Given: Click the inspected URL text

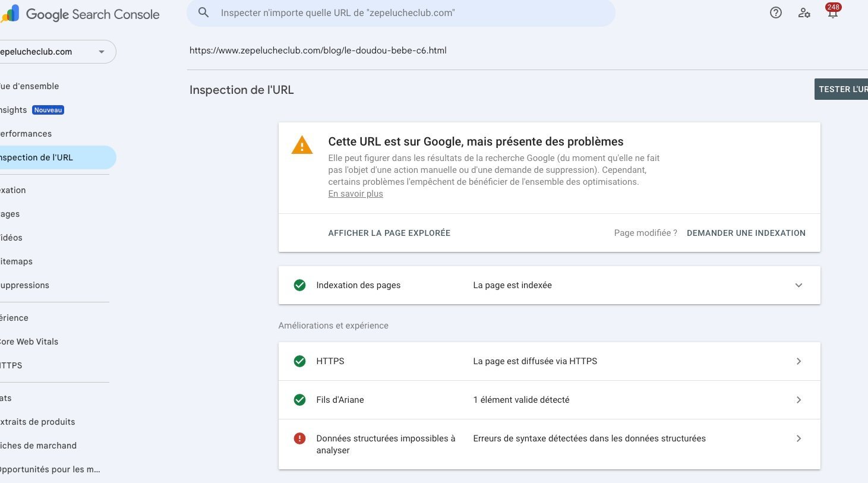Looking at the screenshot, I should pos(318,50).
